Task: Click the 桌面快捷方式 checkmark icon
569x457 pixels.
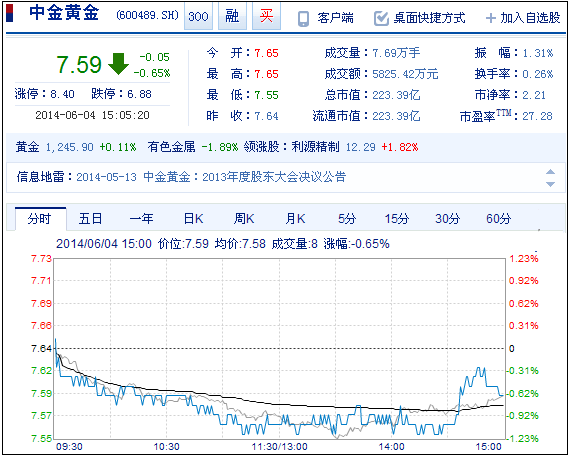Action: point(381,19)
